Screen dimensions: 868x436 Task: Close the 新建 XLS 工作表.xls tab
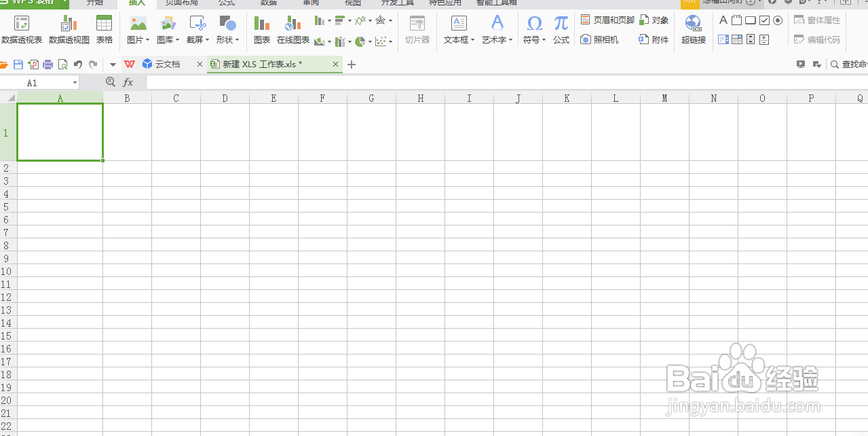pos(335,65)
